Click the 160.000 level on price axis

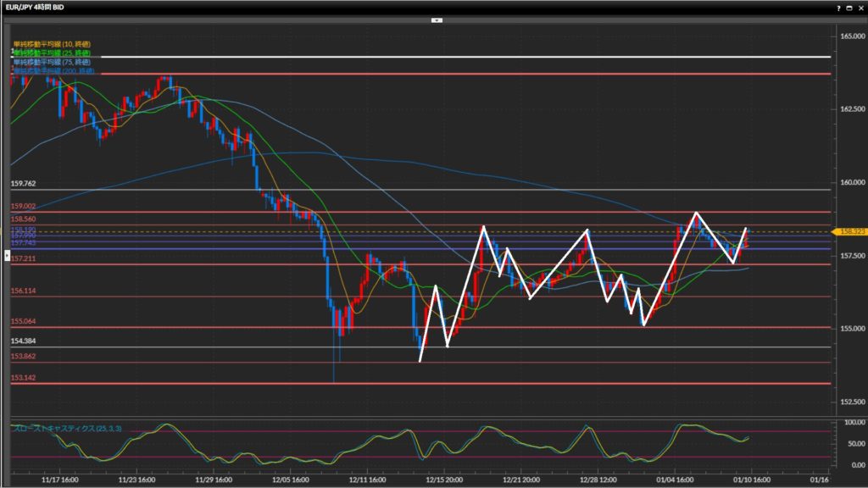[849, 182]
